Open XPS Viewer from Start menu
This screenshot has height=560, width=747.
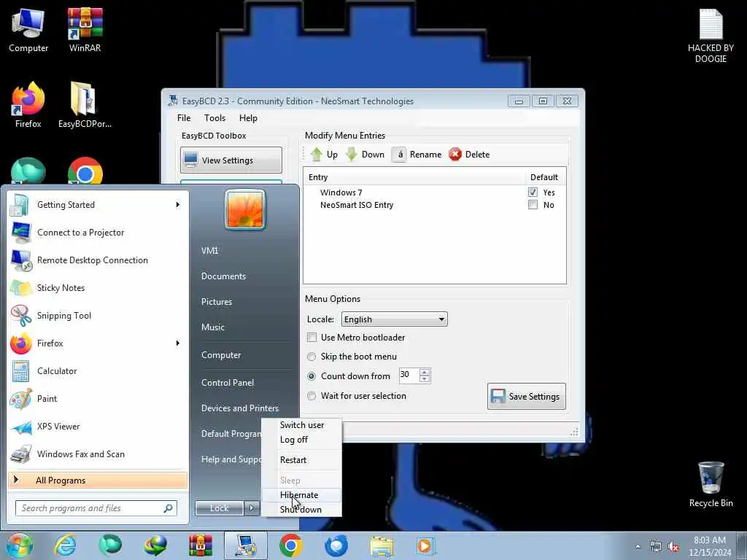(98, 426)
